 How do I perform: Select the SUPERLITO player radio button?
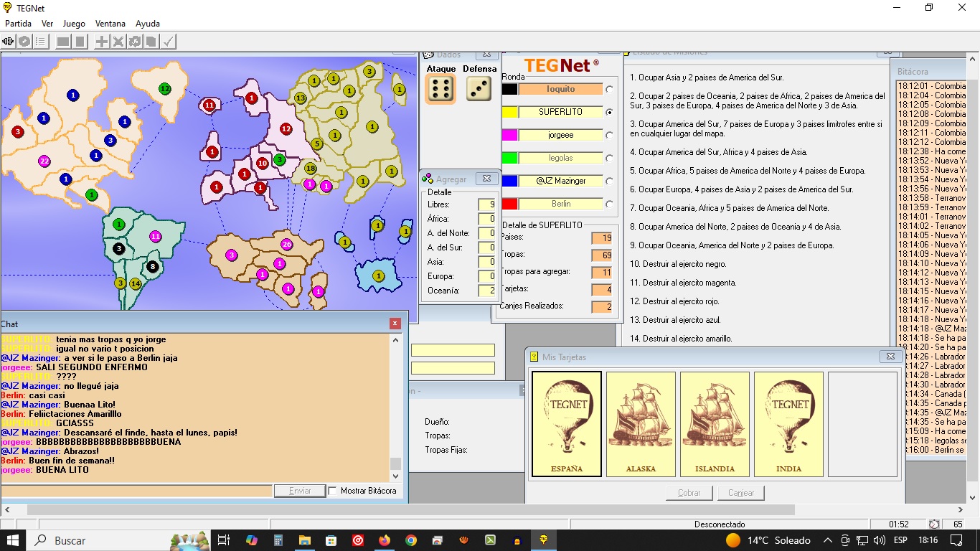[x=610, y=112]
